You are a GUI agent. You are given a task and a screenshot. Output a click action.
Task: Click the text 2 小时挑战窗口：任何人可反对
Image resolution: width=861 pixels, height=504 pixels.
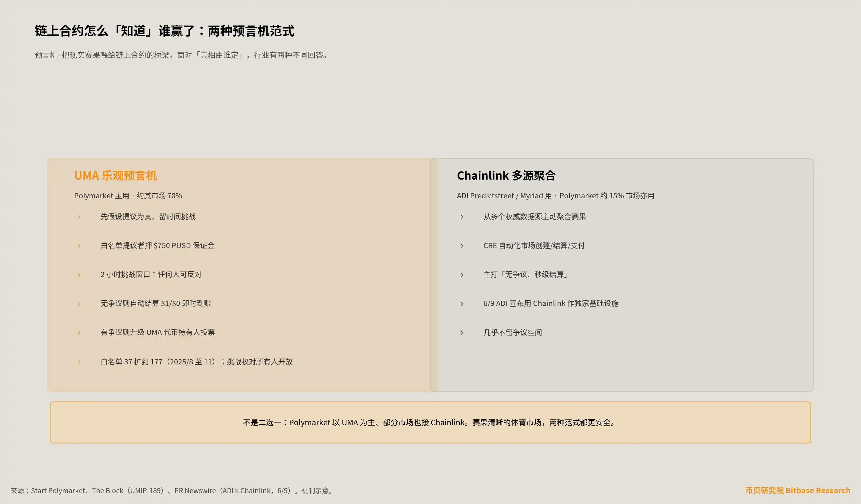click(151, 274)
